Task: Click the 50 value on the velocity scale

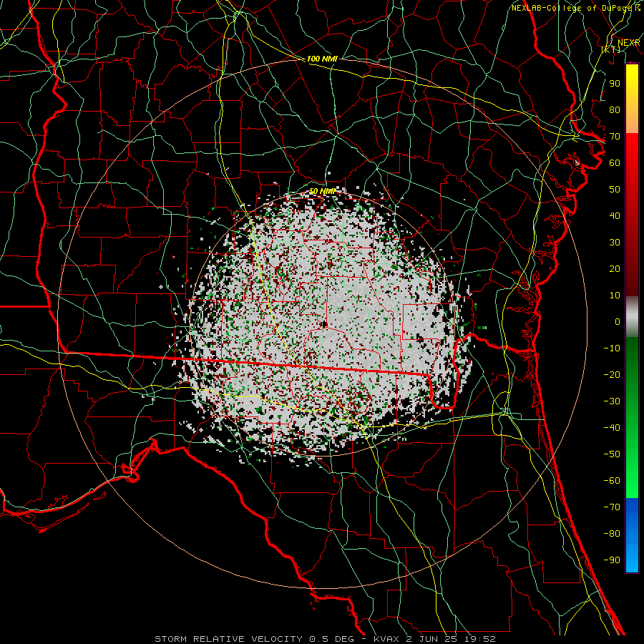Action: [615, 190]
